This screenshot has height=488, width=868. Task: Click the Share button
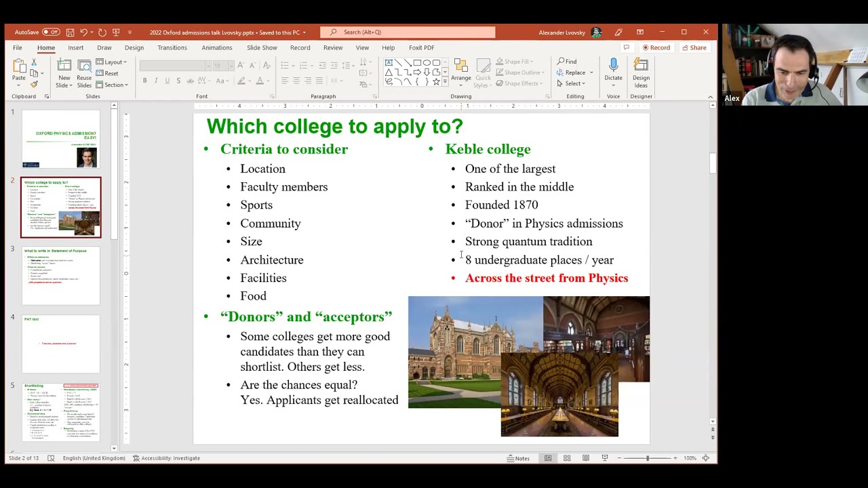click(694, 47)
